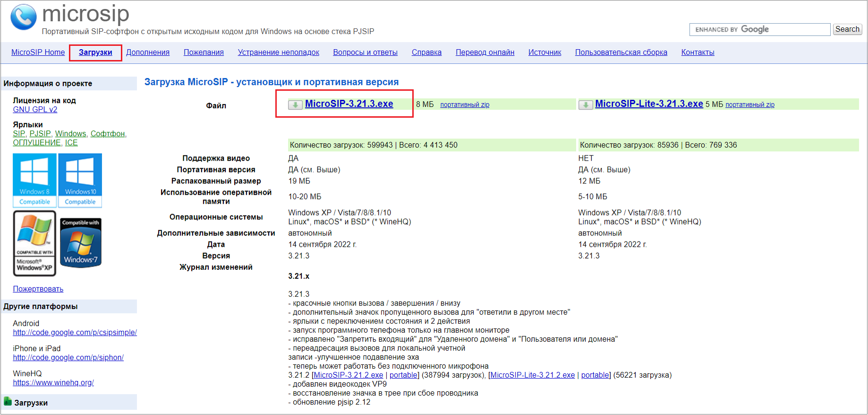
Task: Click the Загрузки sidebar heading text
Action: point(31,403)
